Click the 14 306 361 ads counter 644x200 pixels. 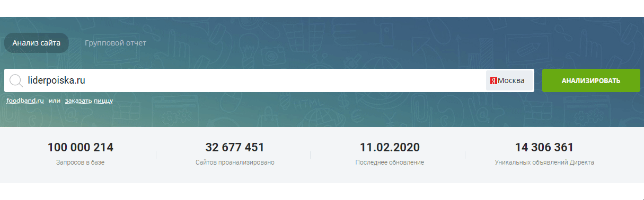544,148
